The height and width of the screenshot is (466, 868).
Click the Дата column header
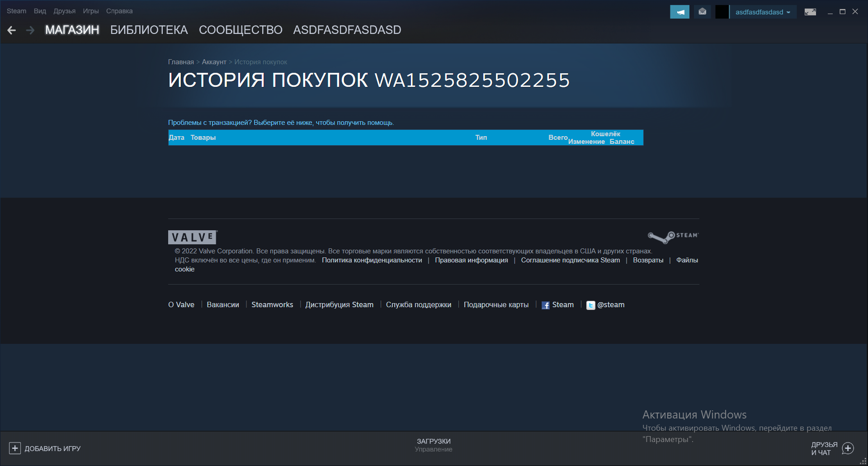click(x=176, y=138)
